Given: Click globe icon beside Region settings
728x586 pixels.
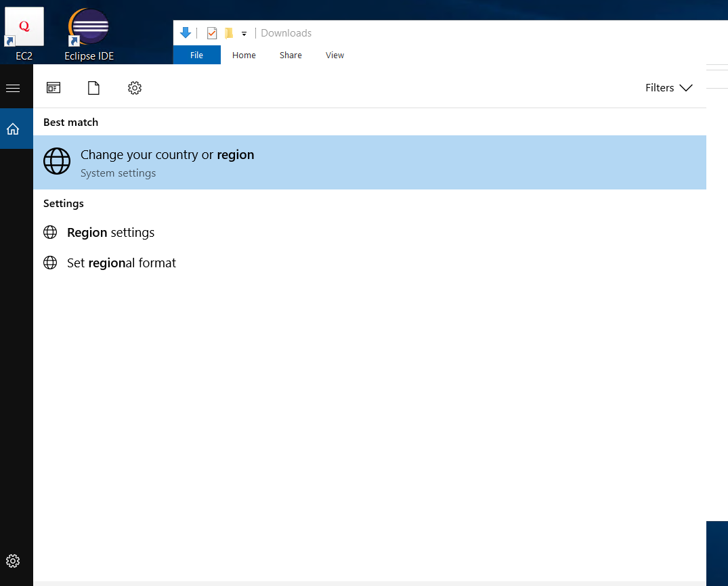Looking at the screenshot, I should click(50, 232).
